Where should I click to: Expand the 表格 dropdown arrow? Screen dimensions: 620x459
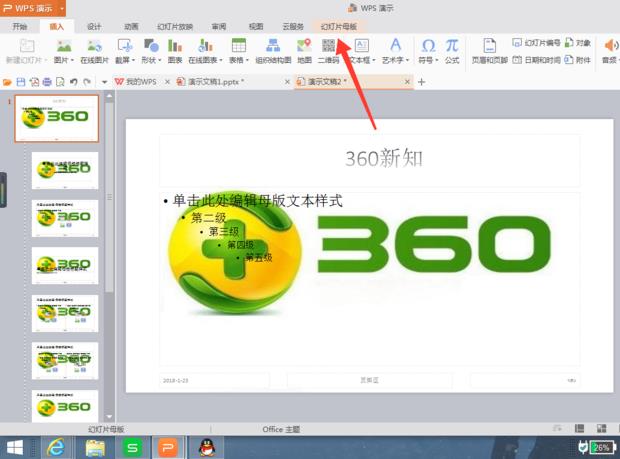[x=247, y=60]
